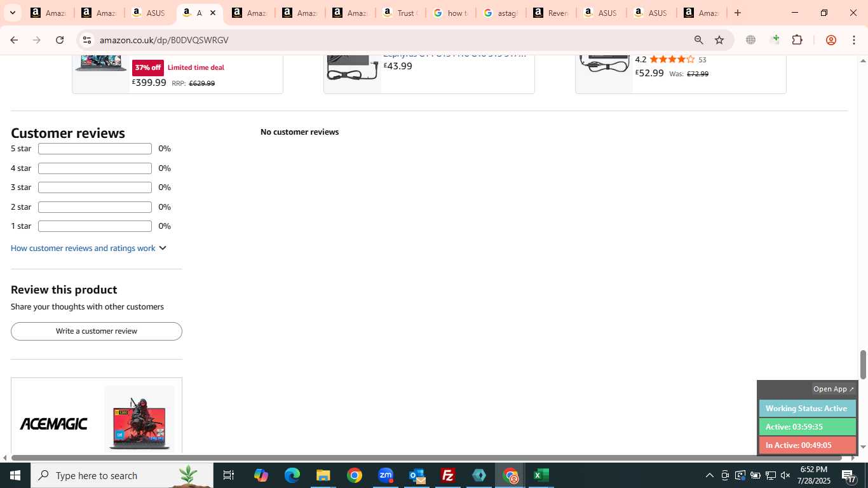This screenshot has height=488, width=868.
Task: Click the grey globe extension icon
Action: 750,40
